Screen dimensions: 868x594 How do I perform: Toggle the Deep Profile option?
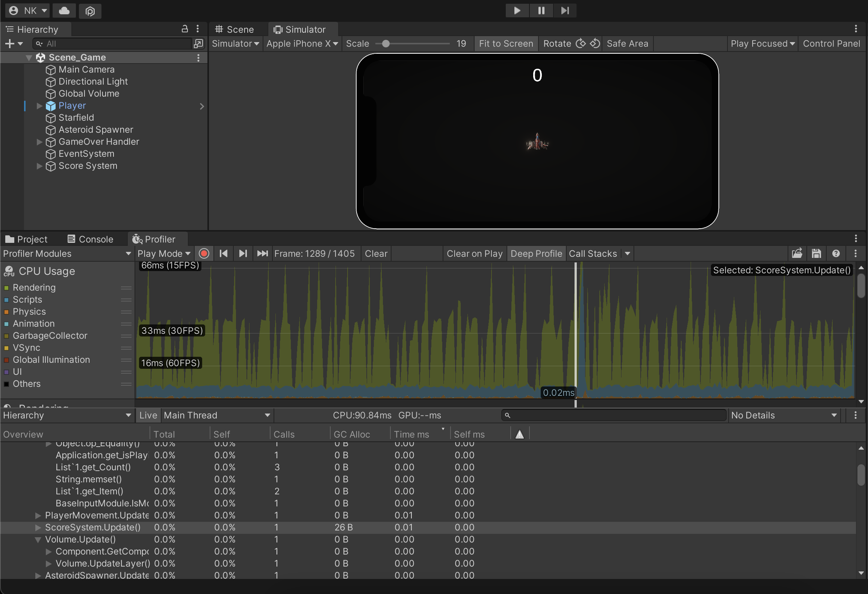point(536,253)
